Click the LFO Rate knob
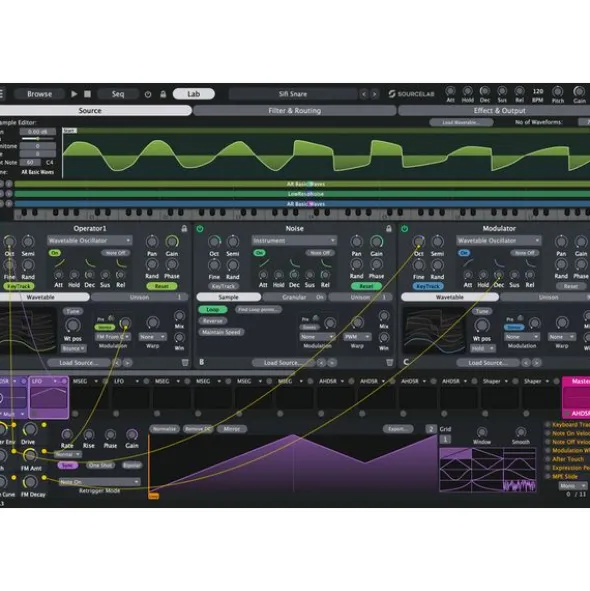Screen dimensions: 590x591 click(67, 435)
